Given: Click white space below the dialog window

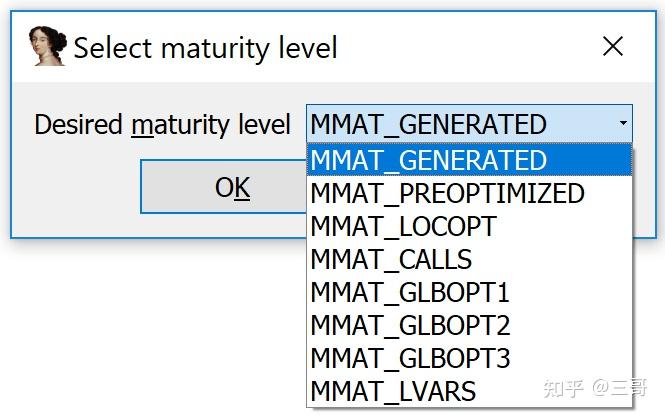Looking at the screenshot, I should point(150,320).
